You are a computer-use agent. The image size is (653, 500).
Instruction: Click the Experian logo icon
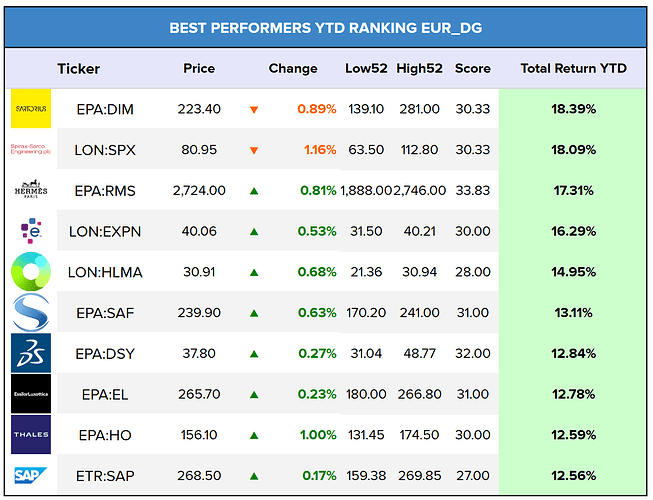click(31, 231)
